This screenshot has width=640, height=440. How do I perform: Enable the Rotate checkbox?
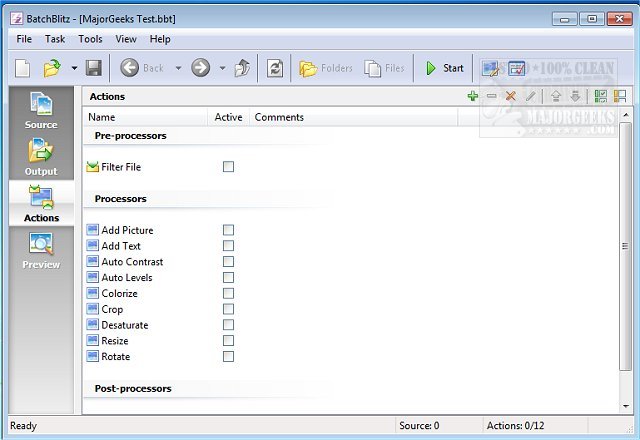point(229,356)
